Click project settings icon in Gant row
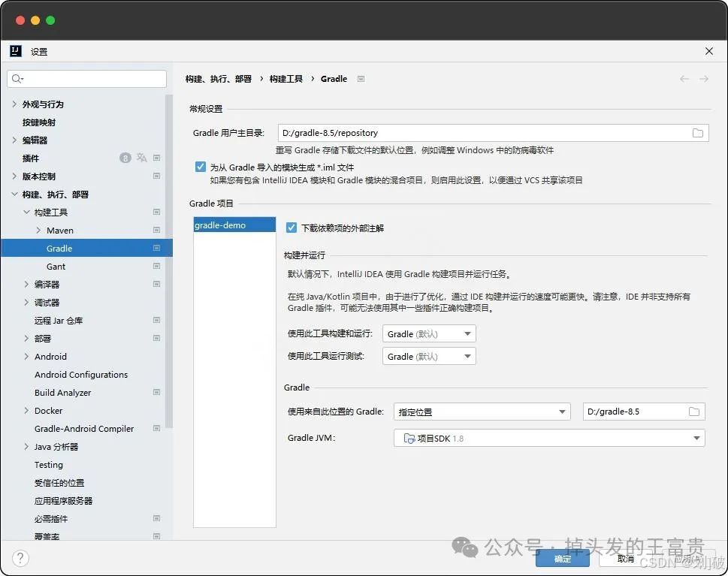 (x=157, y=267)
